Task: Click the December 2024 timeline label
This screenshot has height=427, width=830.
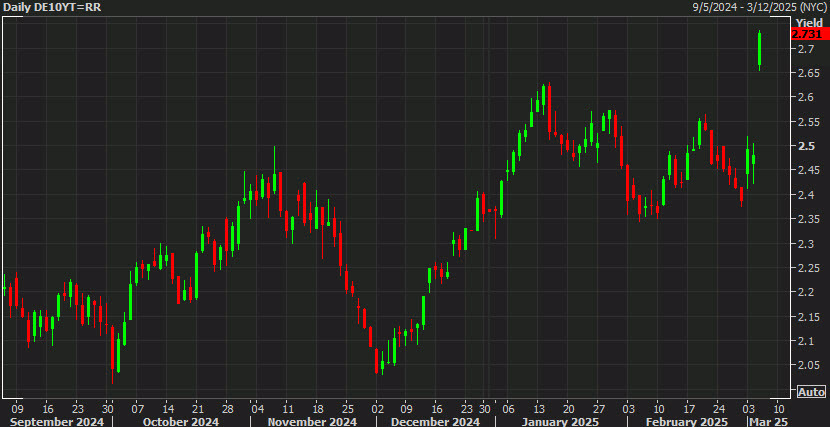Action: [434, 421]
